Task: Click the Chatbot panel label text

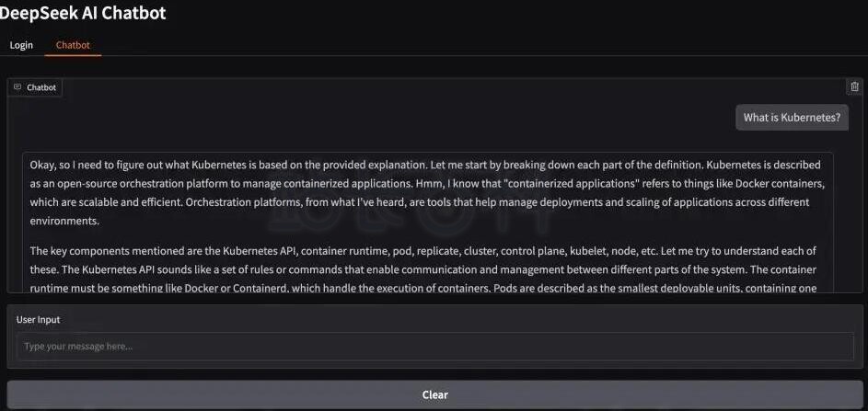Action: [41, 87]
